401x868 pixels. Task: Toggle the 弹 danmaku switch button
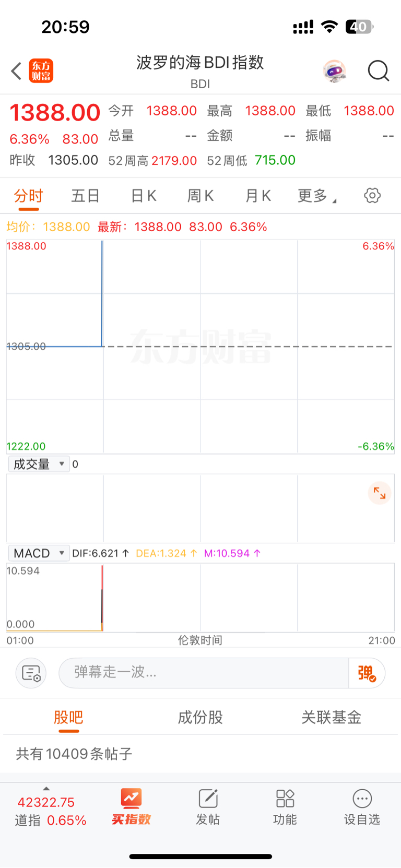point(367,673)
